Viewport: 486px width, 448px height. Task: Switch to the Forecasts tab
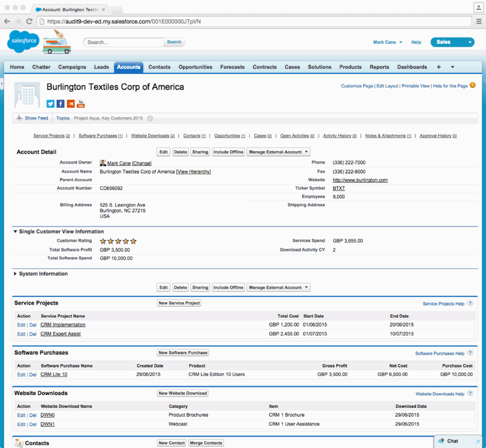pos(232,67)
